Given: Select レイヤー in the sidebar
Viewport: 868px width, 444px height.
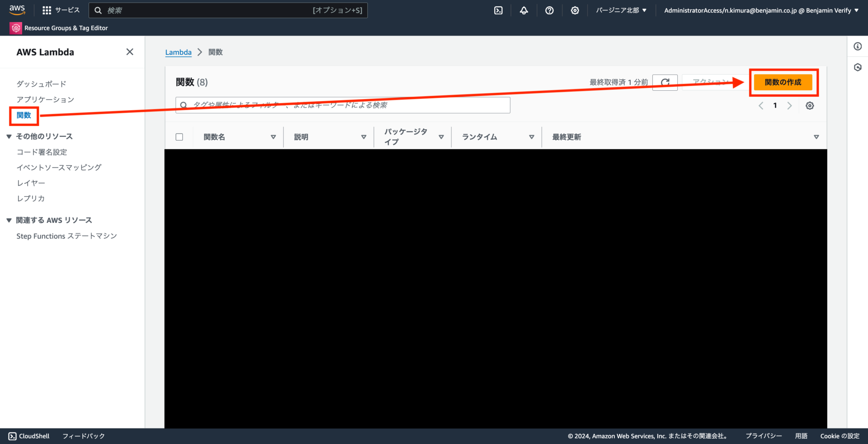Looking at the screenshot, I should point(31,183).
